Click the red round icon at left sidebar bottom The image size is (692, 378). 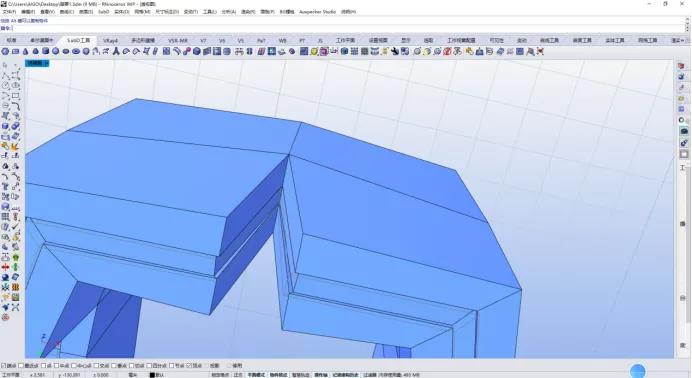[5, 317]
